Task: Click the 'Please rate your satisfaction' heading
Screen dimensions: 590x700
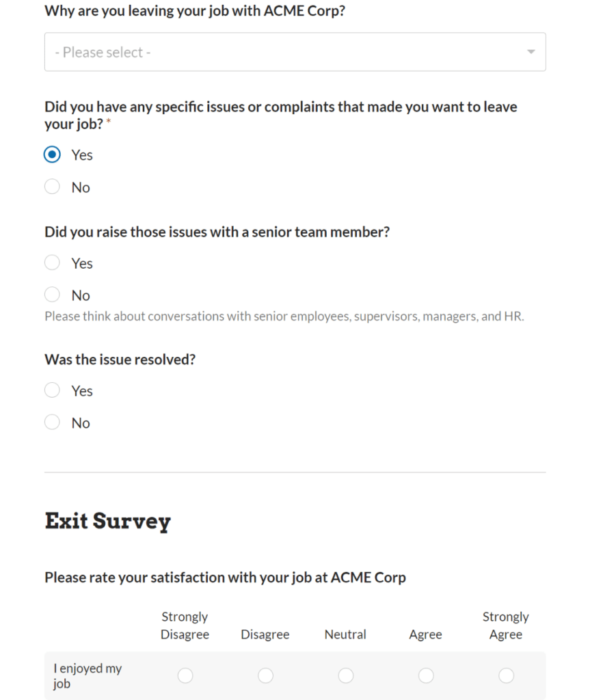Action: tap(225, 577)
